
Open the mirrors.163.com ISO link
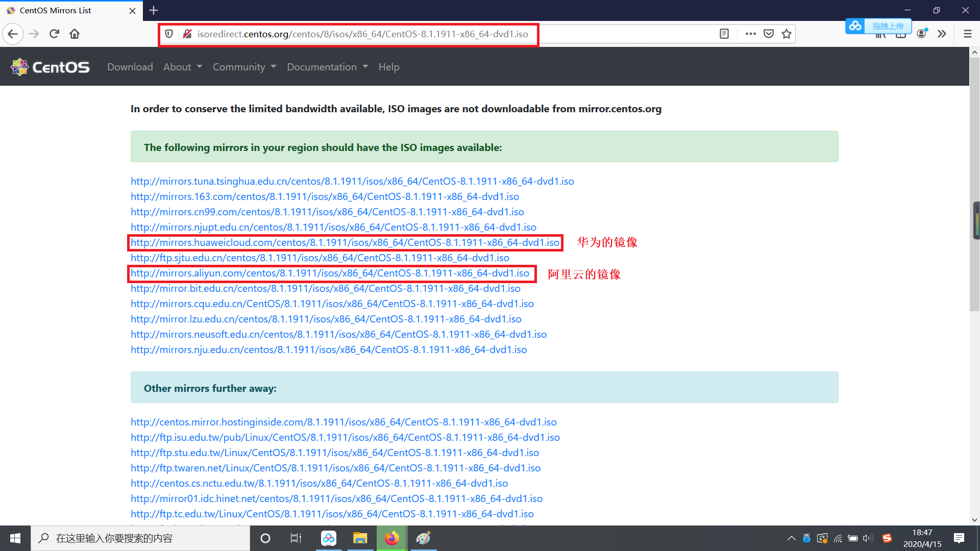pos(325,196)
